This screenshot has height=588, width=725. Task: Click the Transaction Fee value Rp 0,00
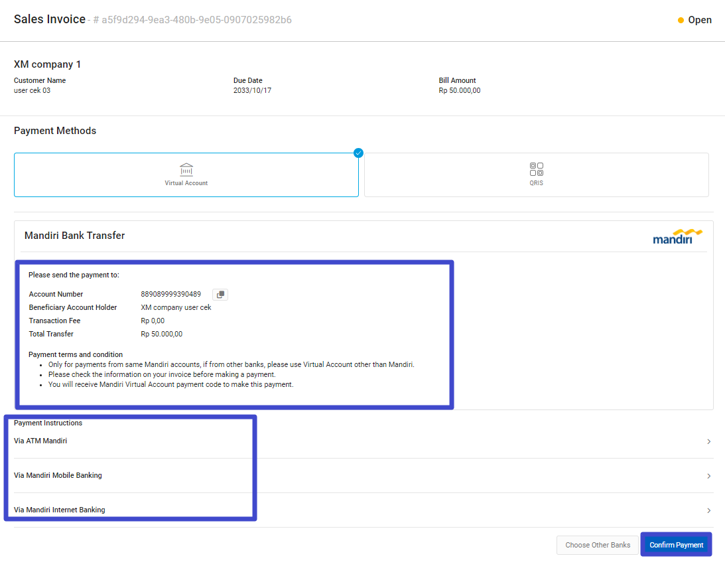click(x=153, y=321)
